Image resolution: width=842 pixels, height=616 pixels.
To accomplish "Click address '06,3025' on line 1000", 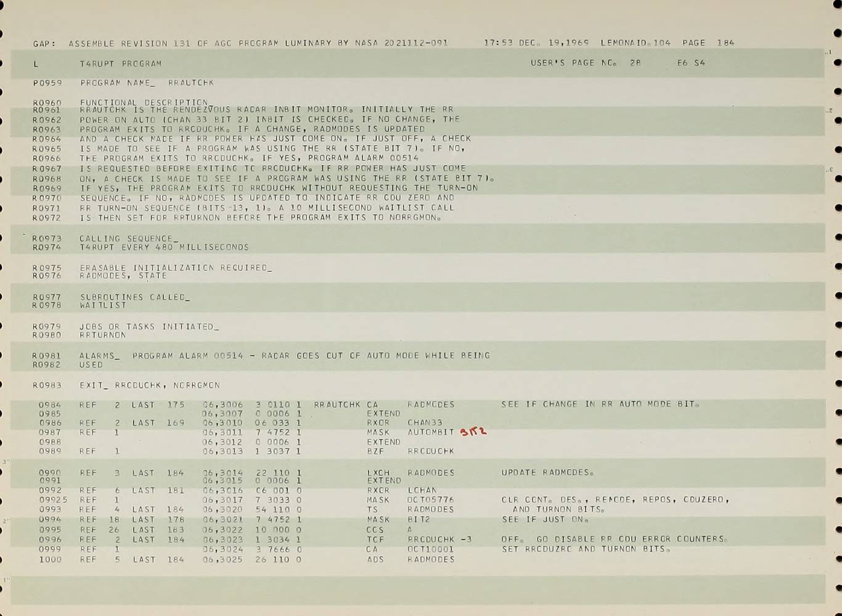I will coord(223,559).
